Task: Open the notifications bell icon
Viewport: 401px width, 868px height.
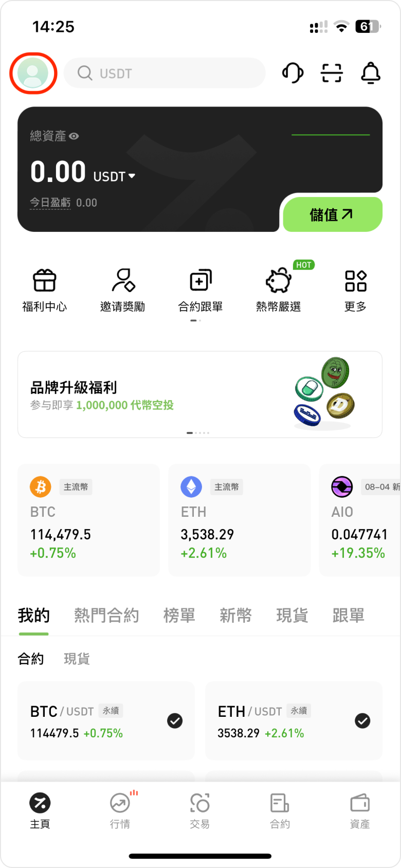Action: (x=370, y=73)
